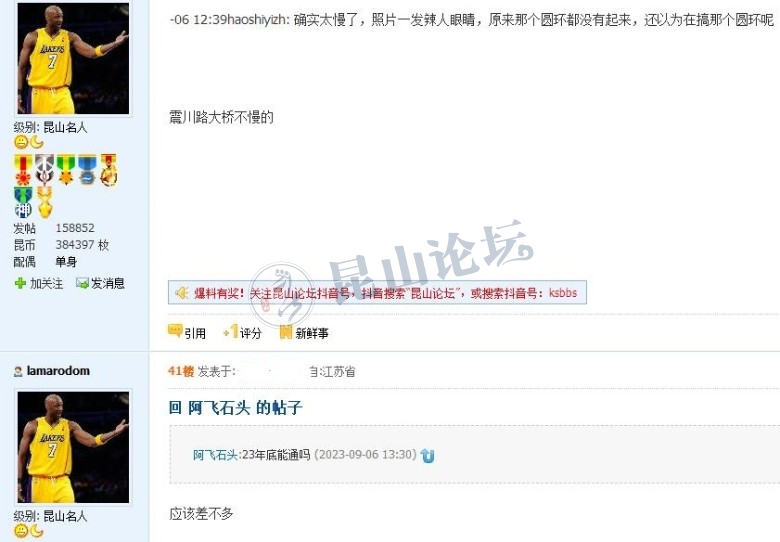The width and height of the screenshot is (780, 542).
Task: Click the yellow smiley level icon in upper profile
Action: tap(21, 142)
